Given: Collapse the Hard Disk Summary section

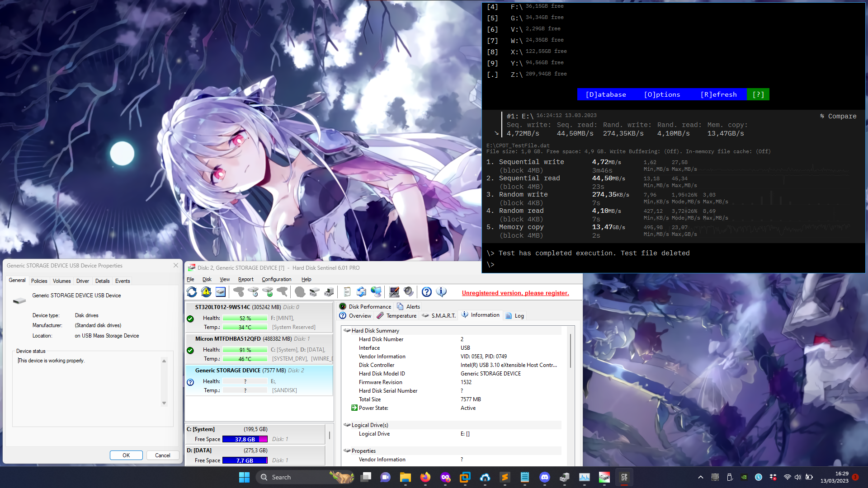Looking at the screenshot, I should click(x=347, y=330).
